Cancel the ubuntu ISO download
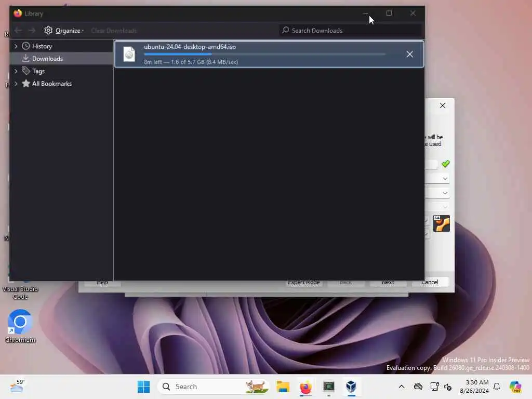The image size is (532, 399). (x=409, y=54)
